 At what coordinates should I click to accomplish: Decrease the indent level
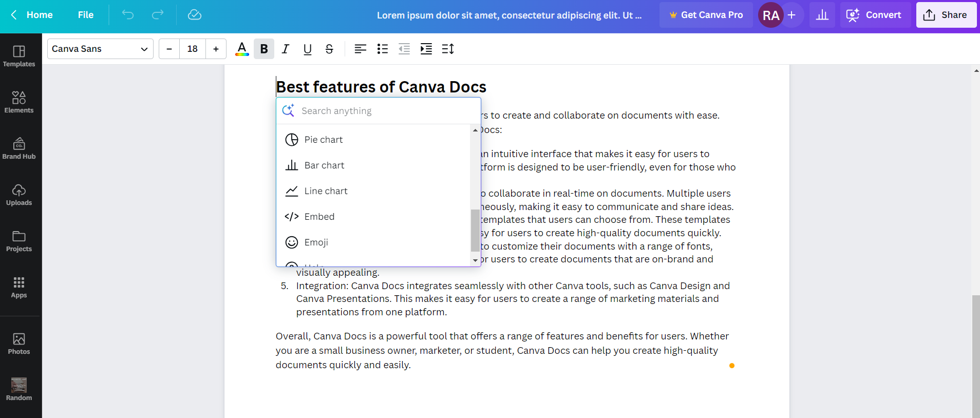pos(404,49)
